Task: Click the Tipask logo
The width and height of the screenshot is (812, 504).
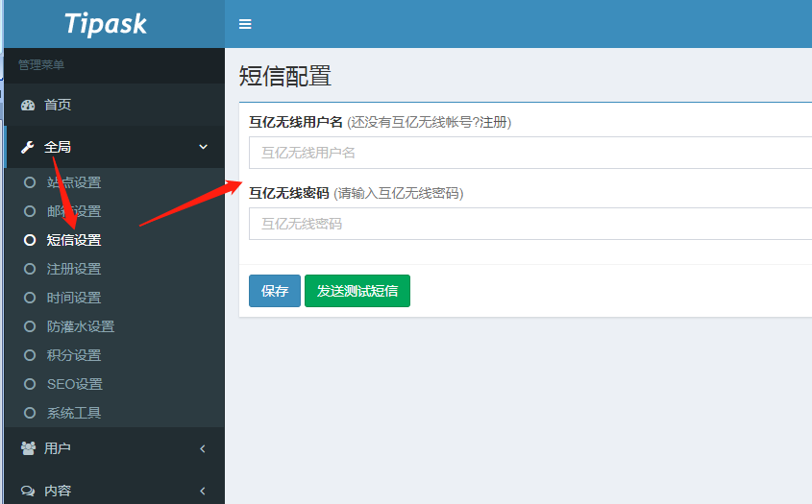Action: (x=106, y=24)
